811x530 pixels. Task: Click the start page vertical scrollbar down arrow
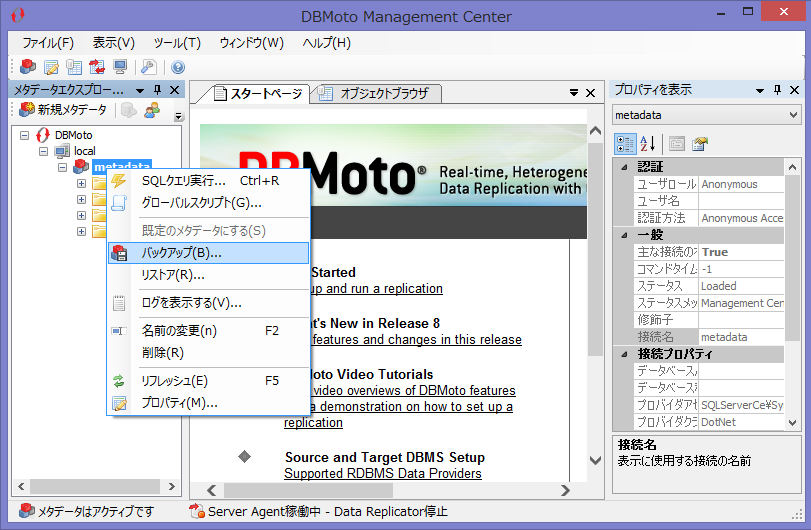(x=595, y=460)
